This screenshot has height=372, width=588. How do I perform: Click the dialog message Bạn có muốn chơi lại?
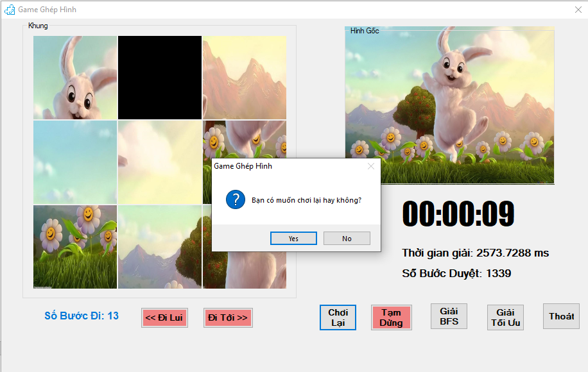click(x=306, y=200)
